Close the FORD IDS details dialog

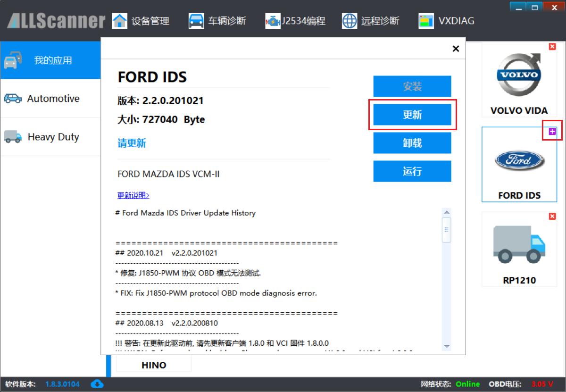click(456, 49)
